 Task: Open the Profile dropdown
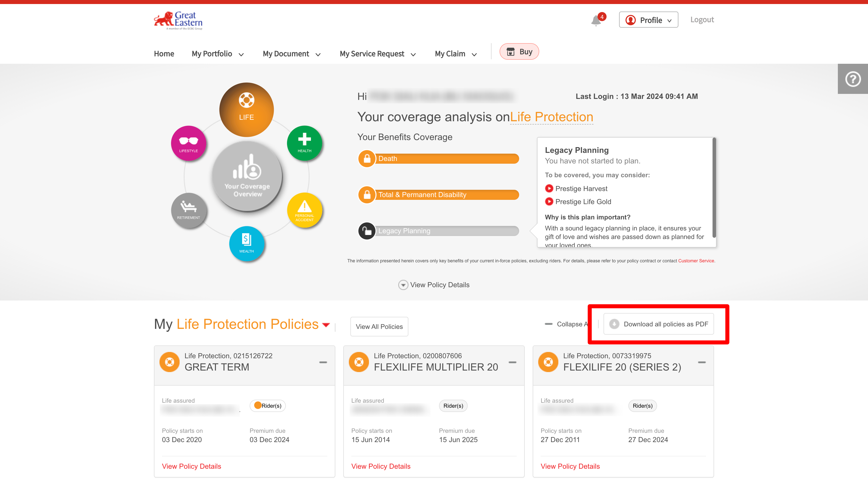click(x=648, y=20)
